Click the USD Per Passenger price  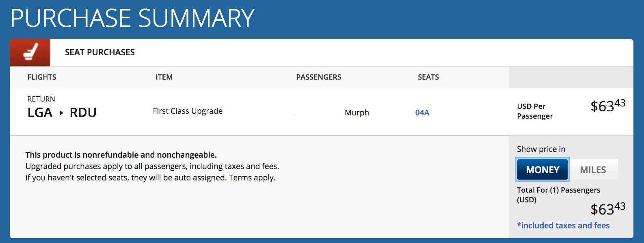[607, 106]
